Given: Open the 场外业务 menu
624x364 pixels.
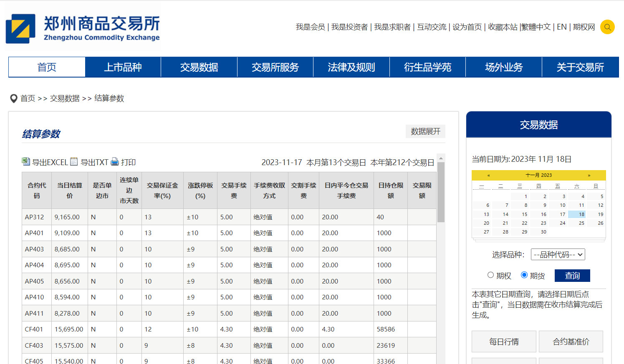Looking at the screenshot, I should 504,67.
